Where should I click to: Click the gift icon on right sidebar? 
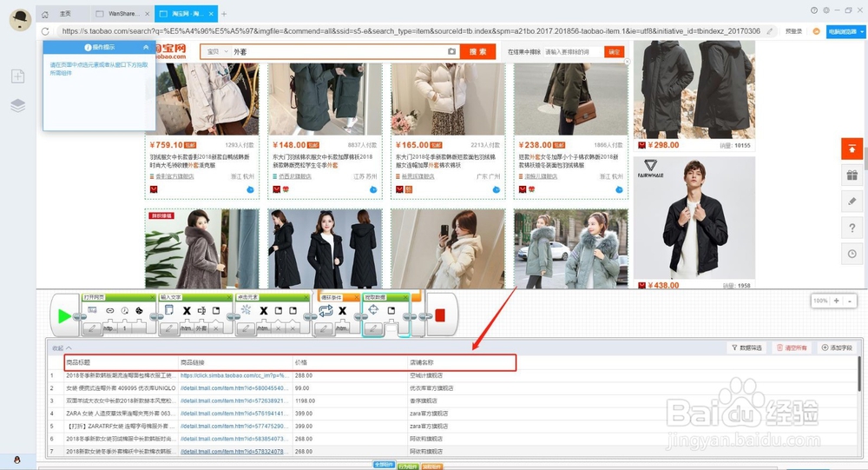(x=852, y=175)
